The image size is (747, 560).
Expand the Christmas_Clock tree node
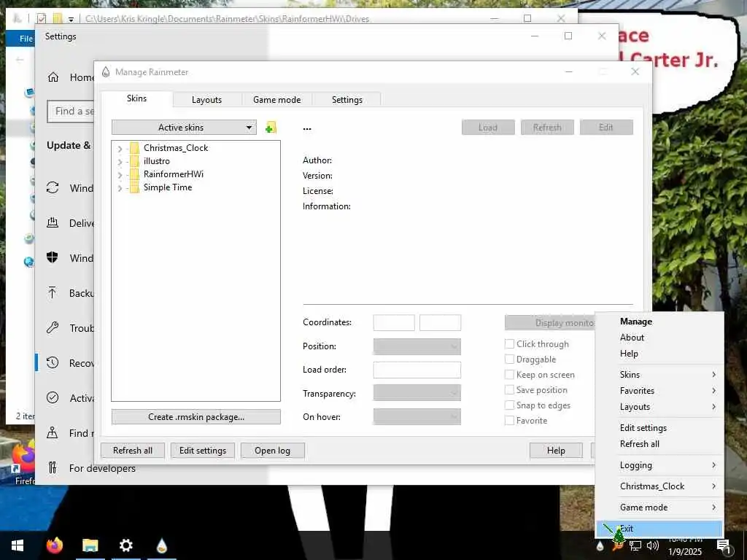click(120, 149)
